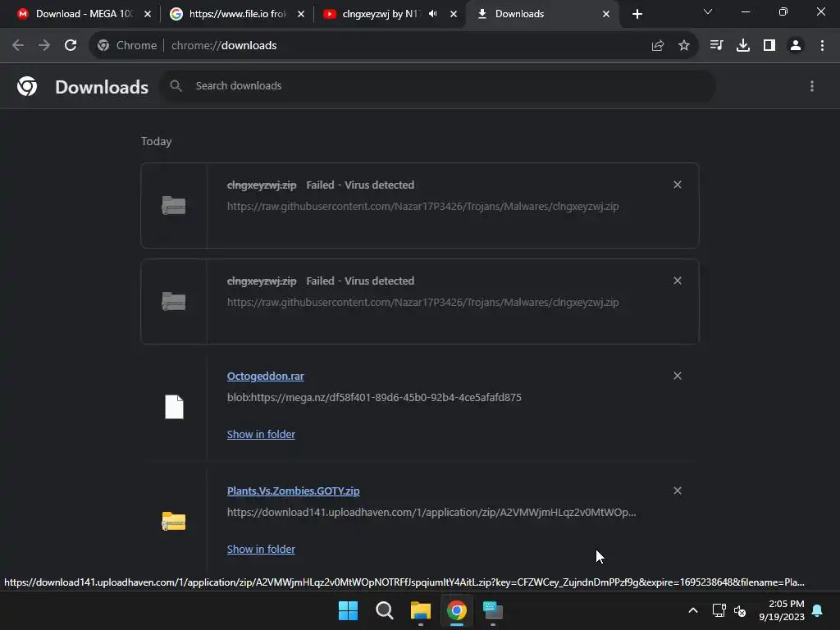
Task: Open the notification bell icon
Action: [817, 610]
